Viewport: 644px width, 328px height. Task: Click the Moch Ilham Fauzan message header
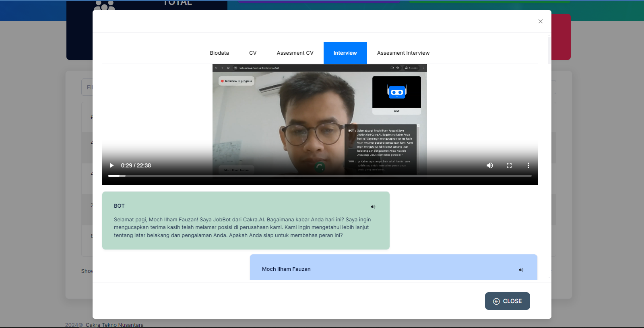286,269
